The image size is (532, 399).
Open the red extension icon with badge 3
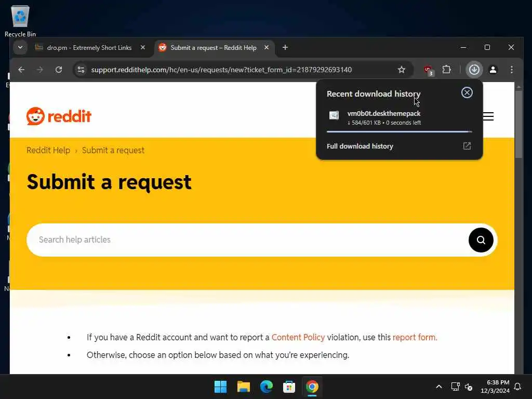[x=429, y=70]
